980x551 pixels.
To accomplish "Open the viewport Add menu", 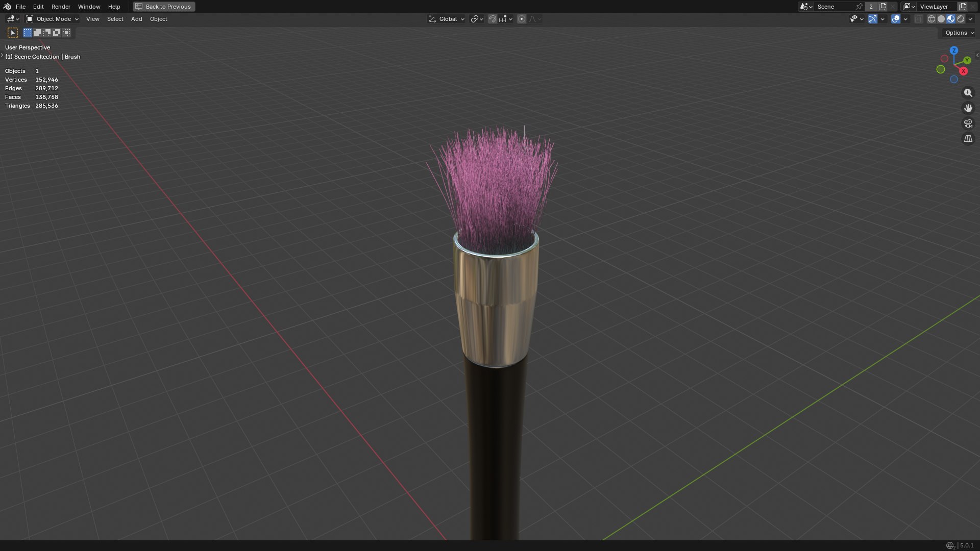I will coord(136,19).
